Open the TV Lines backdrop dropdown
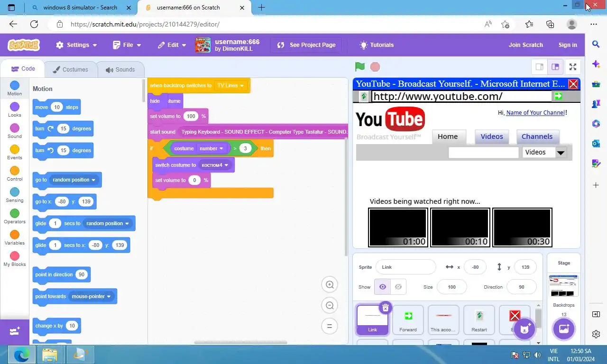607x364 pixels. [x=230, y=86]
